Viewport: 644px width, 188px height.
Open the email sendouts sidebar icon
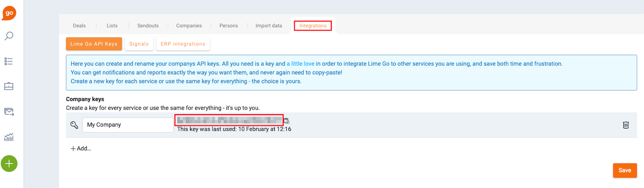[x=9, y=112]
